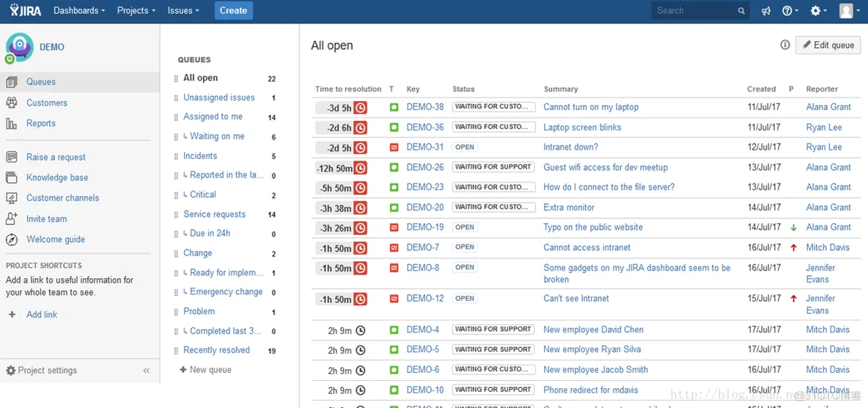The height and width of the screenshot is (408, 868).
Task: Select the Recently resolved queue
Action: pos(216,350)
